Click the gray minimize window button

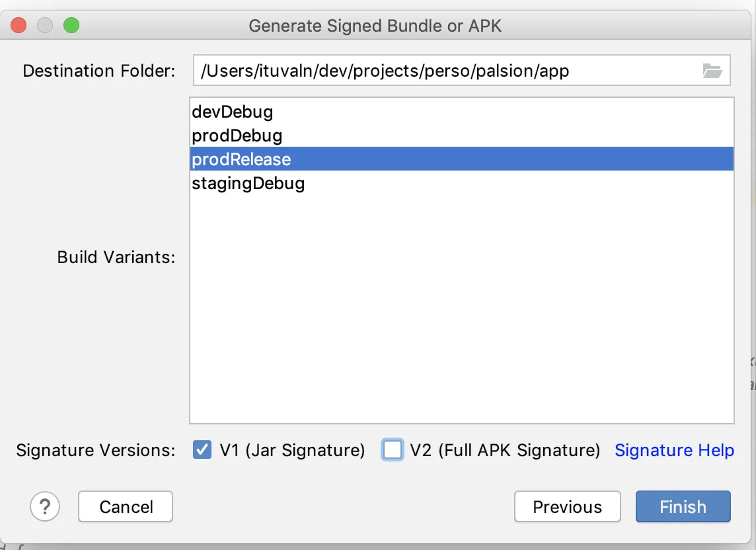45,26
